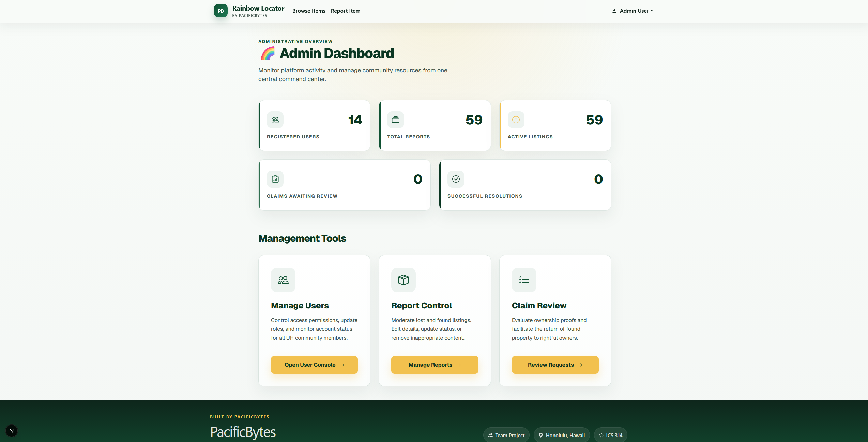Click the Registered Users people icon
868x442 pixels.
point(275,120)
